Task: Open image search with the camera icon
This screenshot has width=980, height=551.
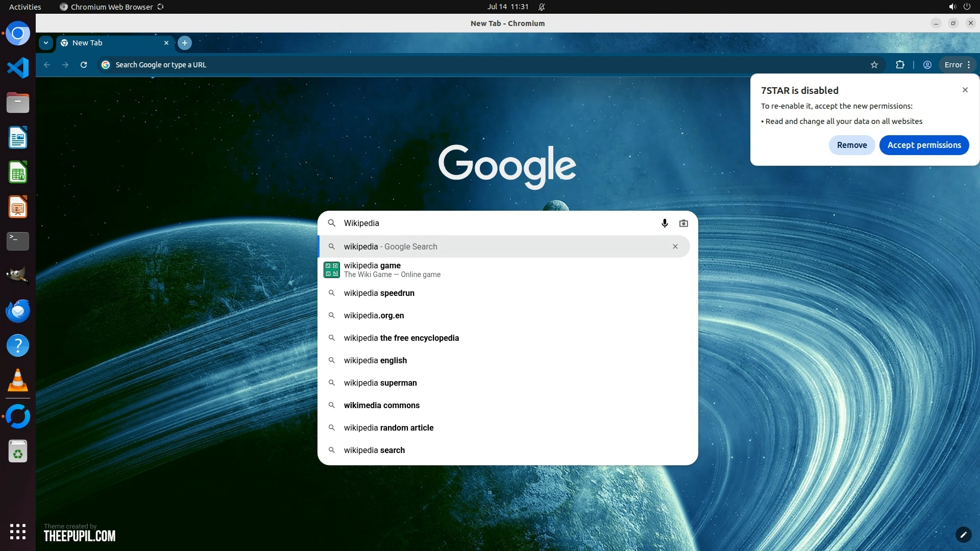Action: [x=683, y=223]
